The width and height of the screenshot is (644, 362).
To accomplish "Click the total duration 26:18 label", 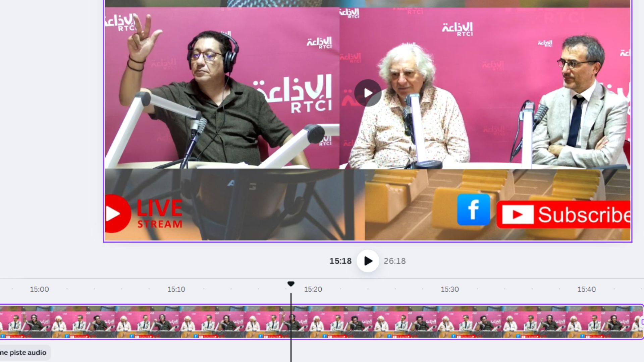I will tap(394, 261).
